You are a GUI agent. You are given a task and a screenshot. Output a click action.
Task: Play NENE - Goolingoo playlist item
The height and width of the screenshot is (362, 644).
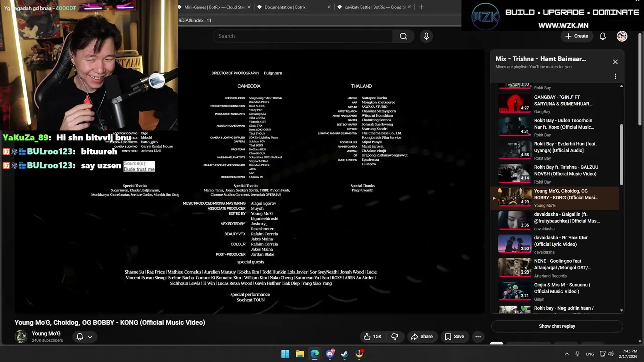[556, 268]
